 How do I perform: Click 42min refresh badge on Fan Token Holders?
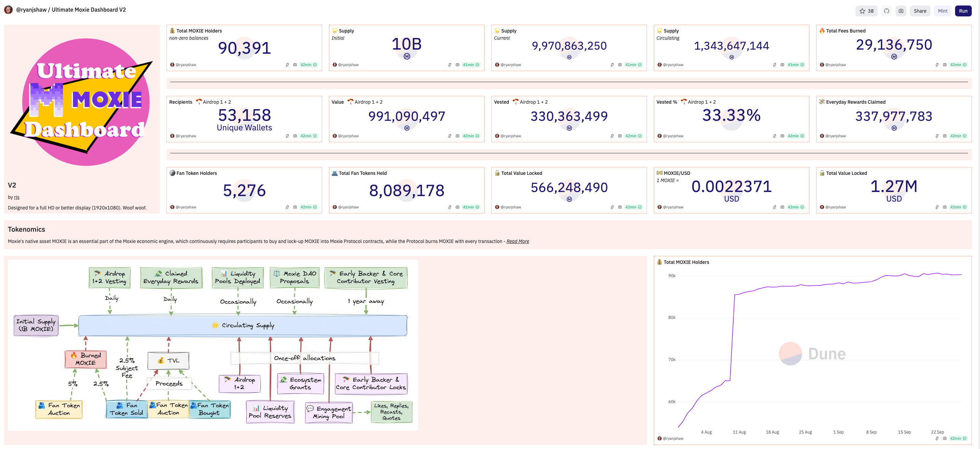pyautogui.click(x=308, y=207)
